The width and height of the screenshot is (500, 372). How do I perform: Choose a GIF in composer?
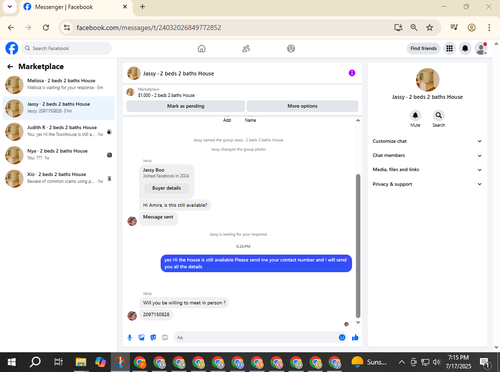tap(165, 337)
